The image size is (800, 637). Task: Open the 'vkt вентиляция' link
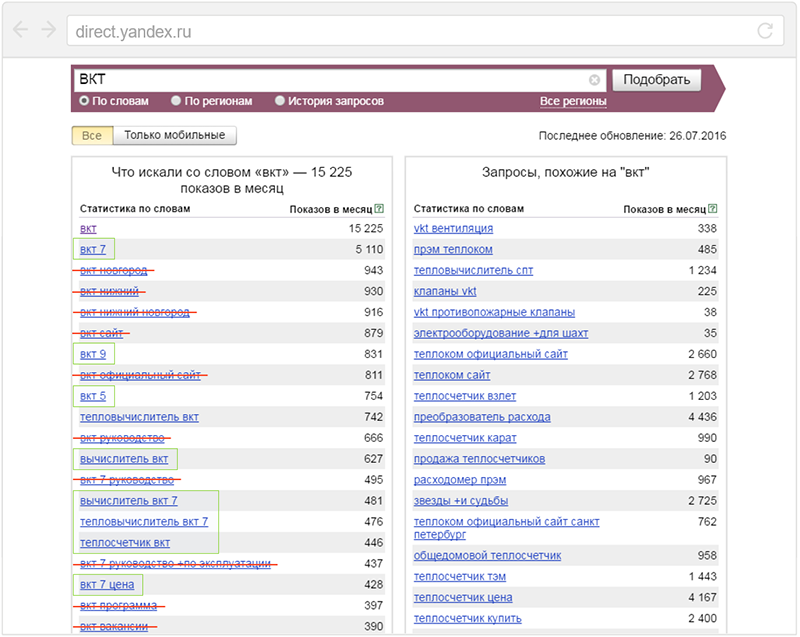(x=454, y=228)
